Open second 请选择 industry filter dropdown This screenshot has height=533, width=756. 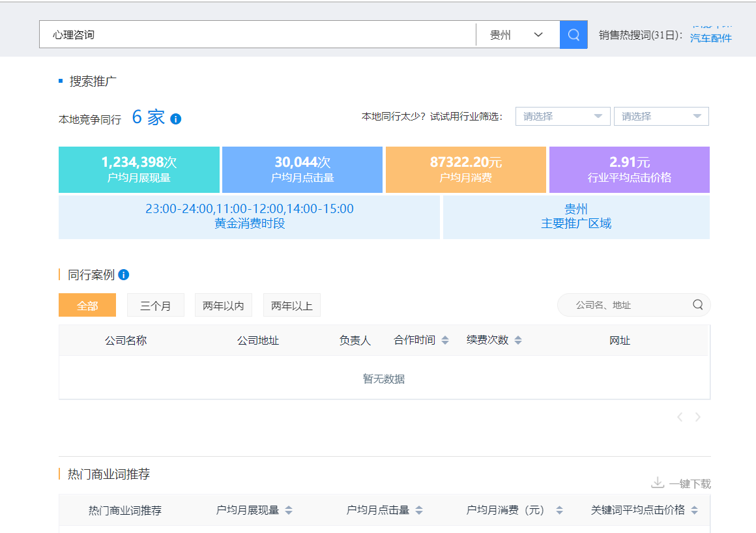click(661, 116)
